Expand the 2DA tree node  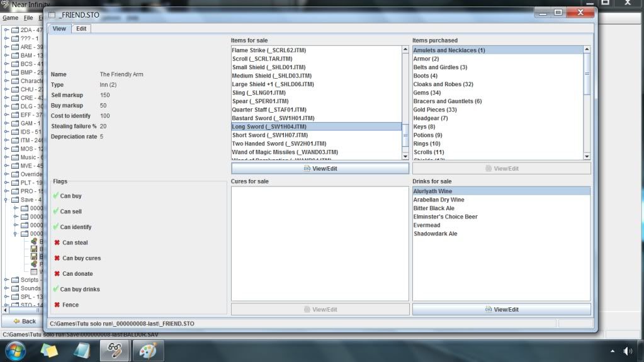[x=6, y=30]
